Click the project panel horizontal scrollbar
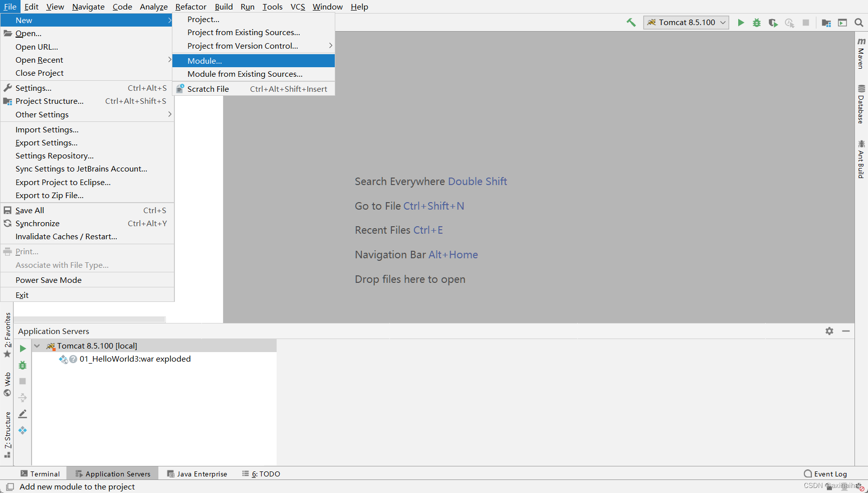 (90, 319)
